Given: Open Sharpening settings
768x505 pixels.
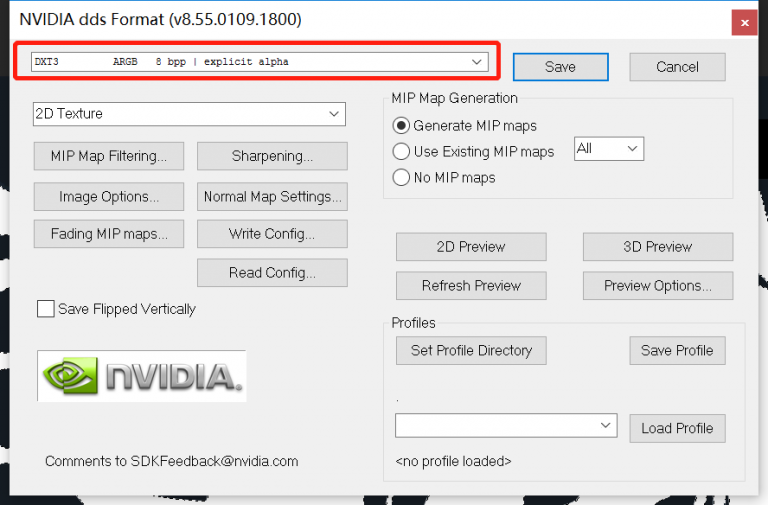Looking at the screenshot, I should pyautogui.click(x=272, y=156).
